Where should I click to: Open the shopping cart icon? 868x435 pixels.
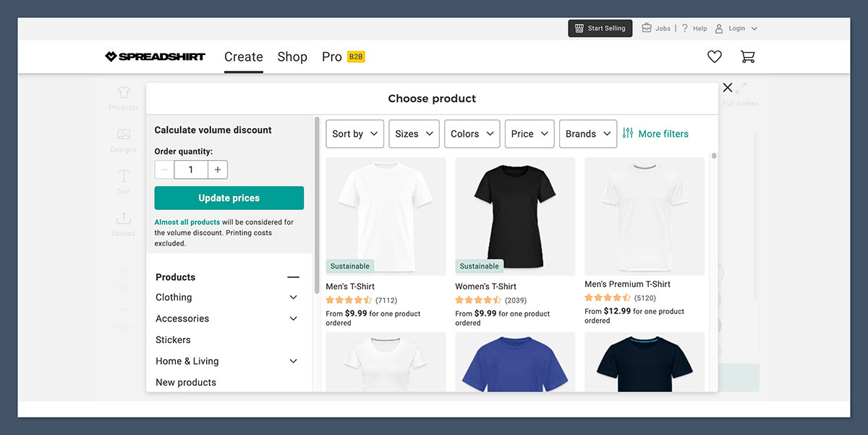pos(747,56)
